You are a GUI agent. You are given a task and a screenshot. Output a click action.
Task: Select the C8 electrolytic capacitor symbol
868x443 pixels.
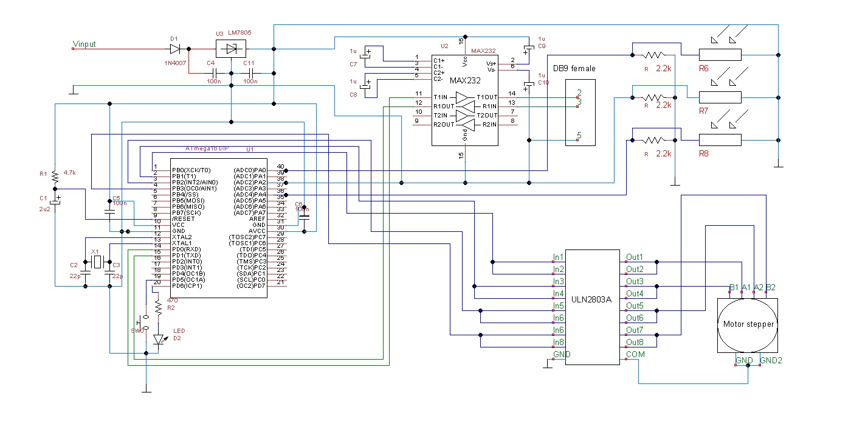point(365,85)
